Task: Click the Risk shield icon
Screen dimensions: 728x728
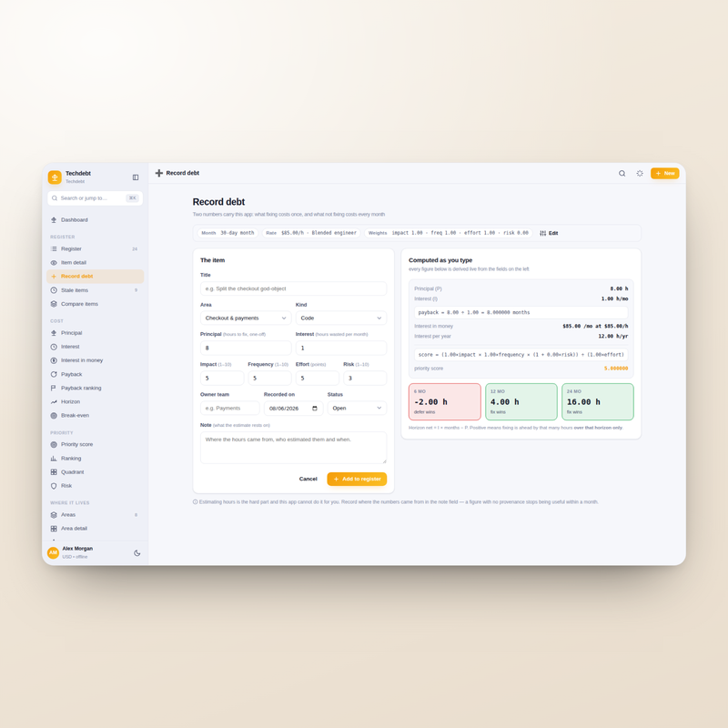Action: click(54, 486)
